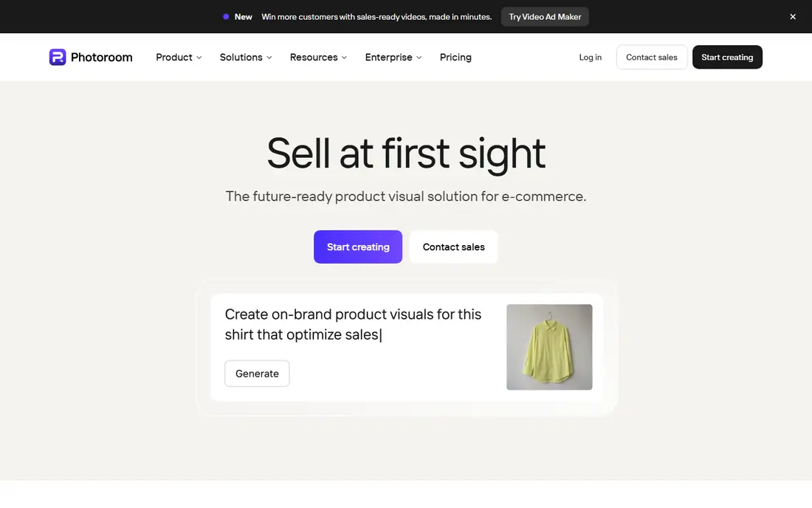Click the chevron next to Enterprise

coord(419,58)
